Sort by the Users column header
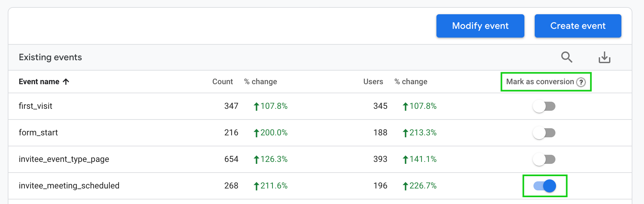This screenshot has height=204, width=644. pos(373,82)
